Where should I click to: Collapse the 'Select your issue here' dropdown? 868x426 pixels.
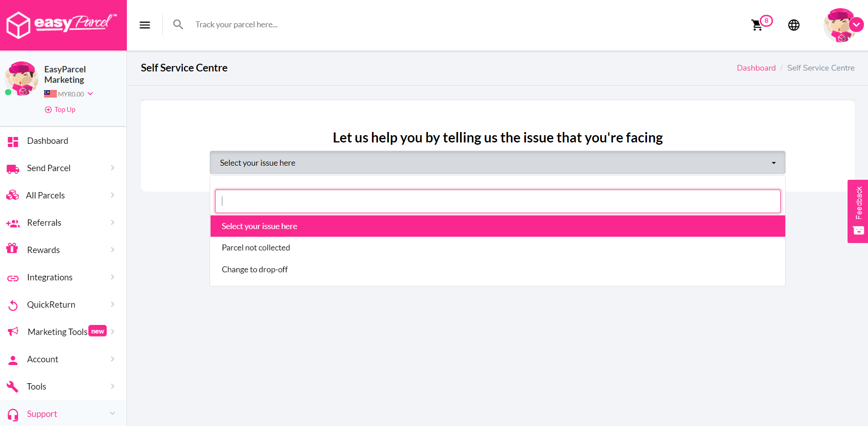497,163
